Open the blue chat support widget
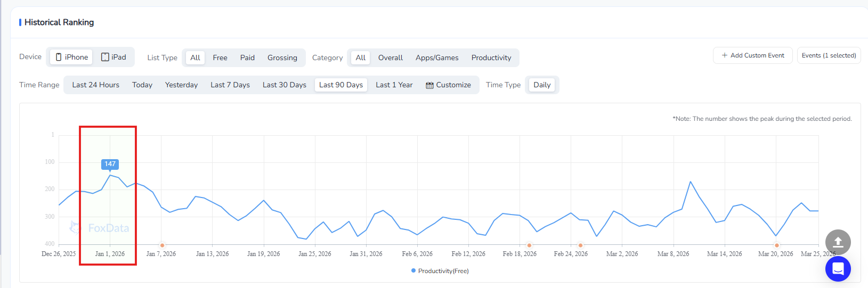Image resolution: width=868 pixels, height=288 pixels. [838, 269]
